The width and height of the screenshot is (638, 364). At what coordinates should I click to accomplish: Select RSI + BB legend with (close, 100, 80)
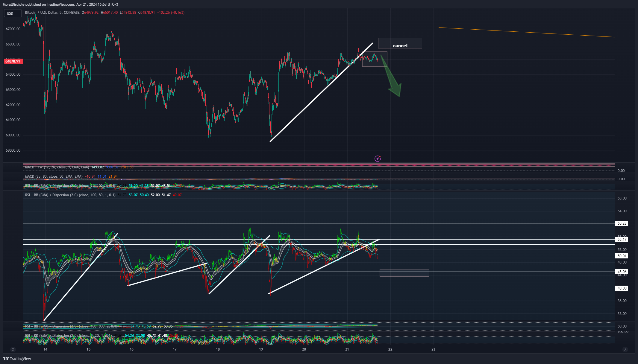tap(70, 195)
